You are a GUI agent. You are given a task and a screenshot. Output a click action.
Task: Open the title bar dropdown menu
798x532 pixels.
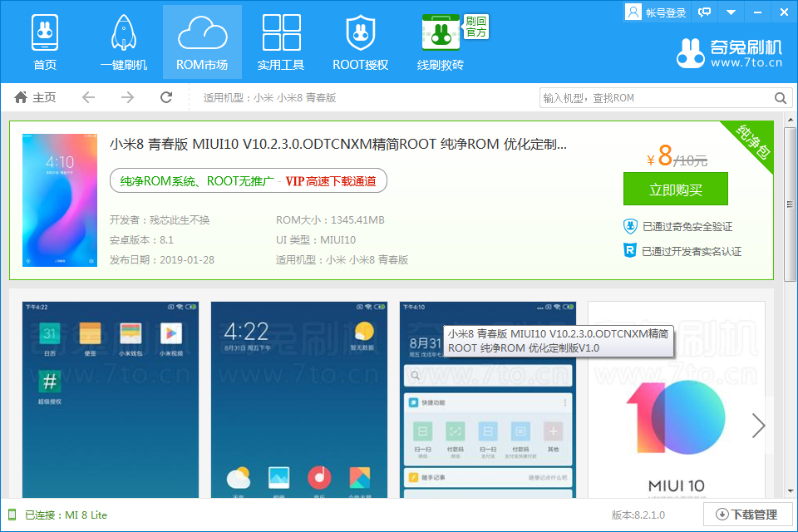pyautogui.click(x=731, y=12)
